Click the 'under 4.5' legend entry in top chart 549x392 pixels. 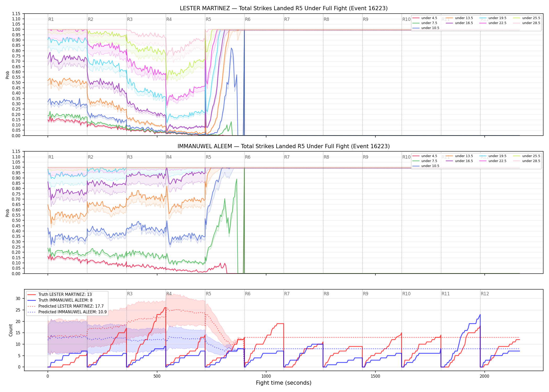425,18
